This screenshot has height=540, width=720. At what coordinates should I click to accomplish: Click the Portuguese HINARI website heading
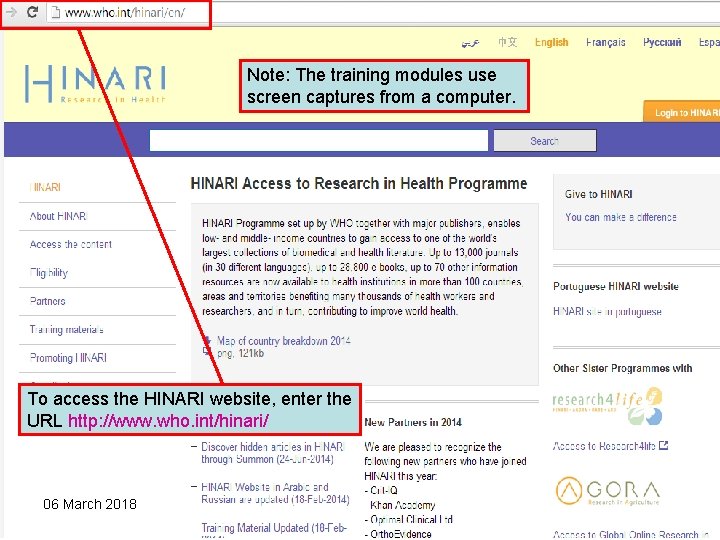coord(616,287)
